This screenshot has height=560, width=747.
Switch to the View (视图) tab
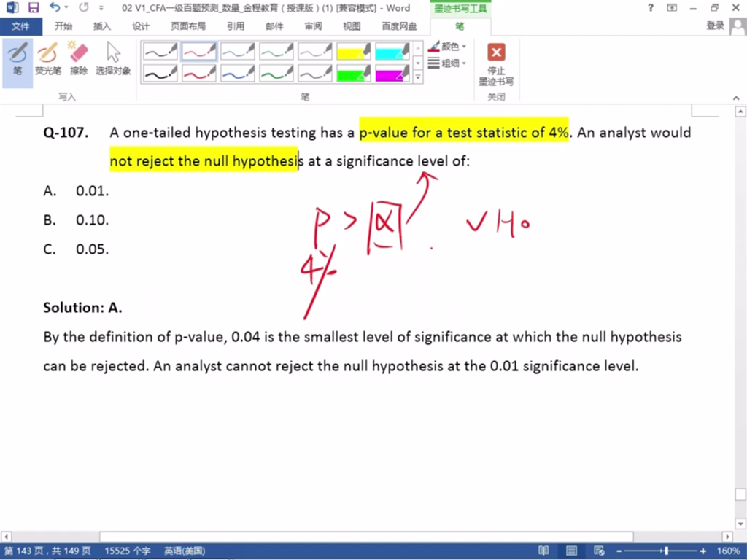coord(352,26)
